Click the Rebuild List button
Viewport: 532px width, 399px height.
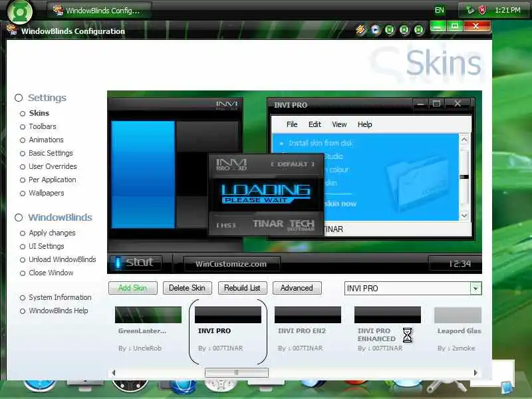[242, 288]
